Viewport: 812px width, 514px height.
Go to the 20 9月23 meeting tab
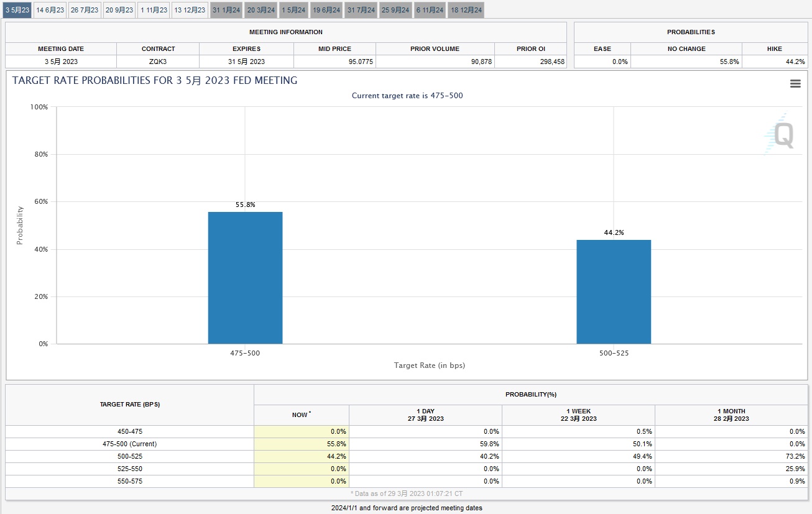click(x=119, y=10)
